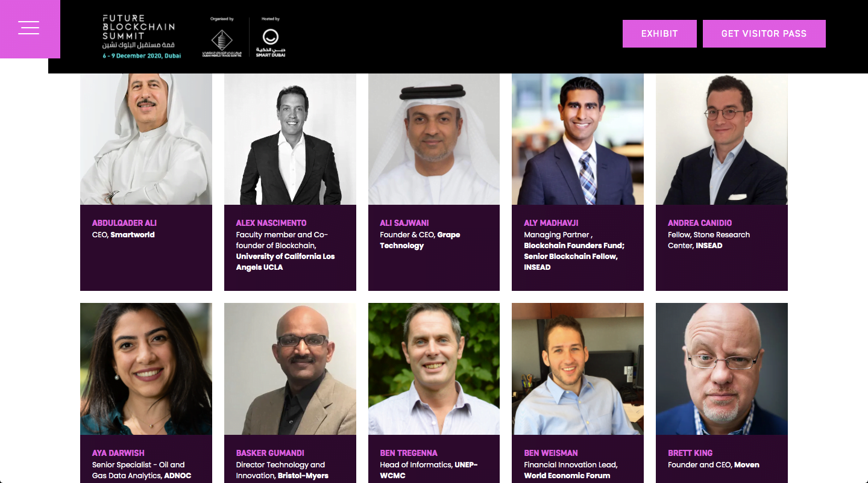
Task: Open Alex Nascimento's speaker photo
Action: 290,140
